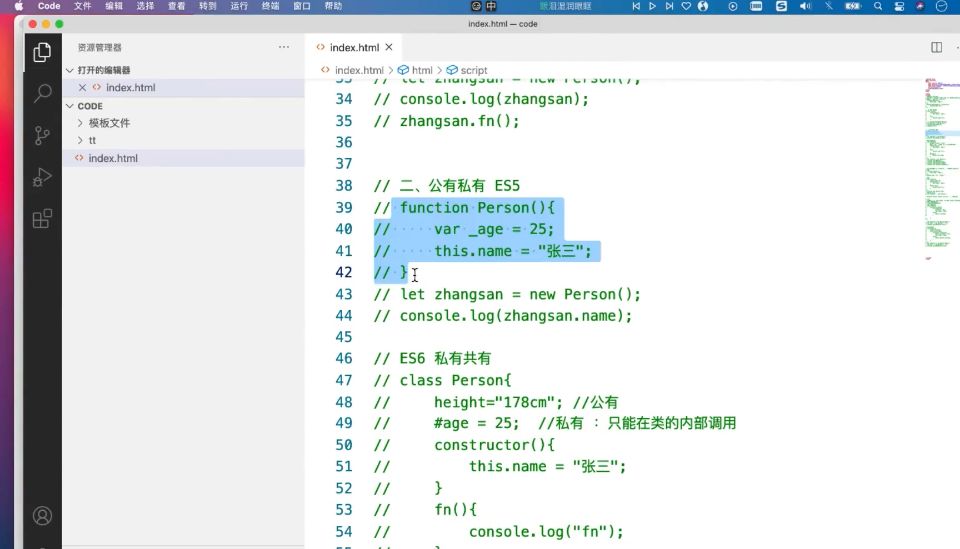960x549 pixels.
Task: Open the Run and Debug view
Action: (x=42, y=177)
